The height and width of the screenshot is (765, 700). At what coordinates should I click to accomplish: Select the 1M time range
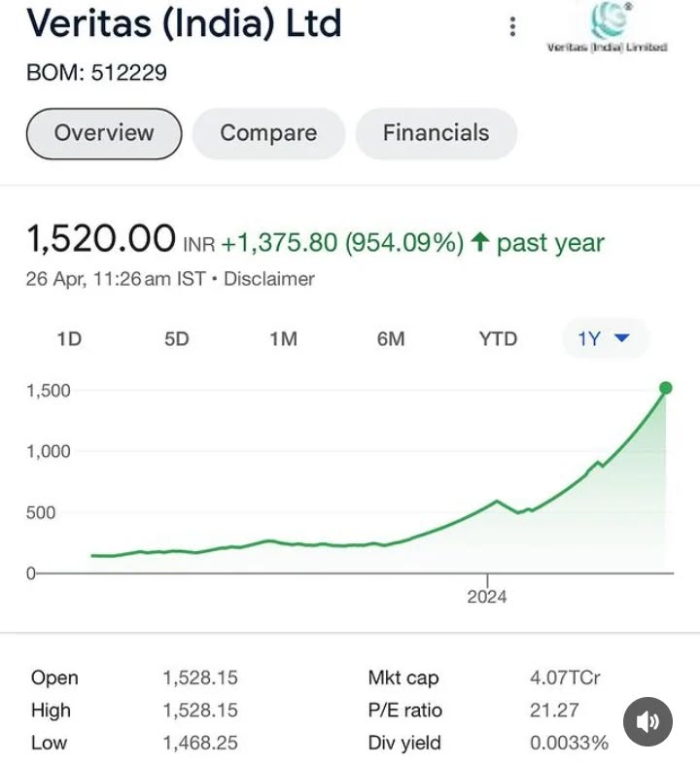(x=283, y=339)
